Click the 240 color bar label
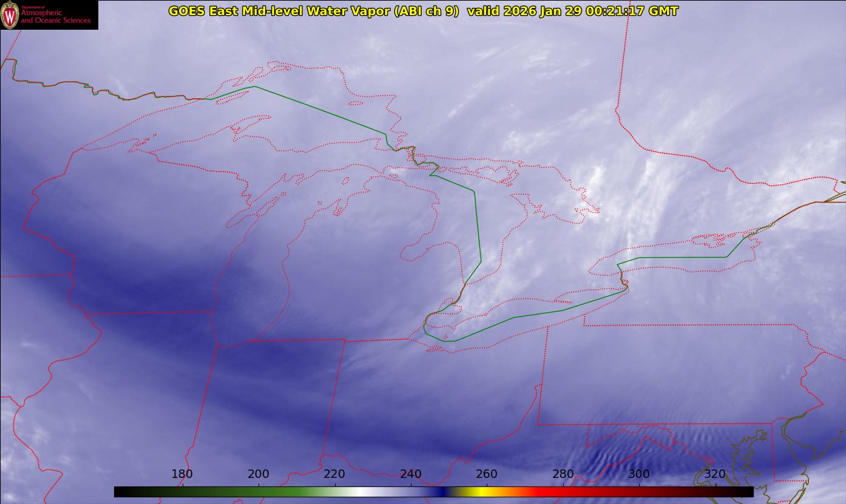Screen dimensions: 846x504 click(411, 474)
